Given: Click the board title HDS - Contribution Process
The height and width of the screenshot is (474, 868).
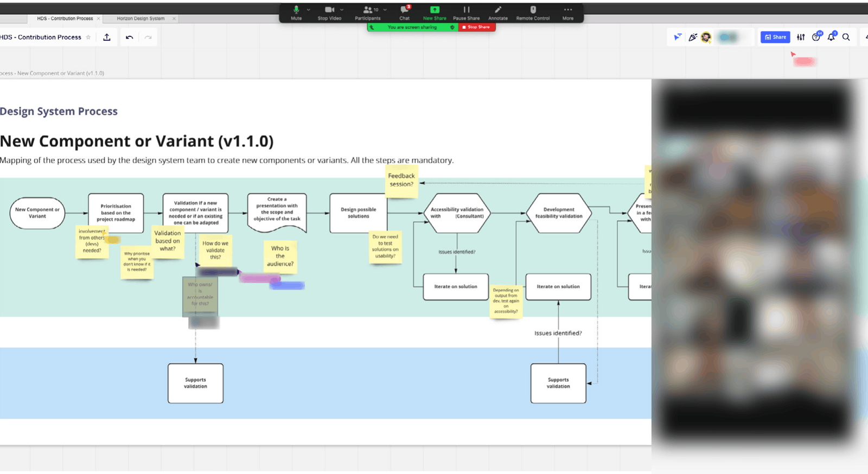Looking at the screenshot, I should [41, 37].
